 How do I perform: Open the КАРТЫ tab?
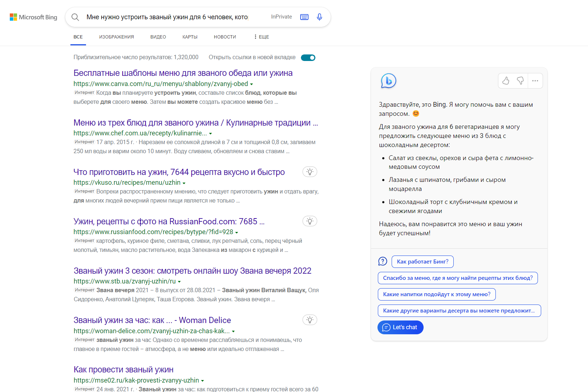tap(189, 37)
